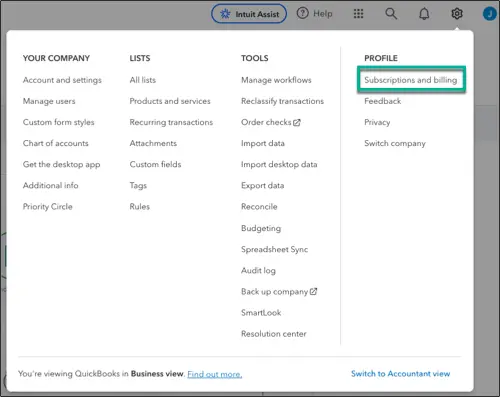Choose Import desktop data
This screenshot has height=397, width=500.
(279, 164)
